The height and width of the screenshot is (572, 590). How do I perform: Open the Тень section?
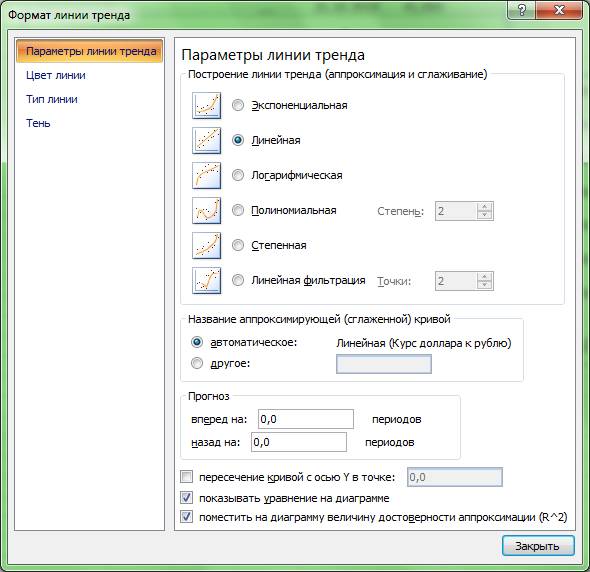tap(38, 123)
